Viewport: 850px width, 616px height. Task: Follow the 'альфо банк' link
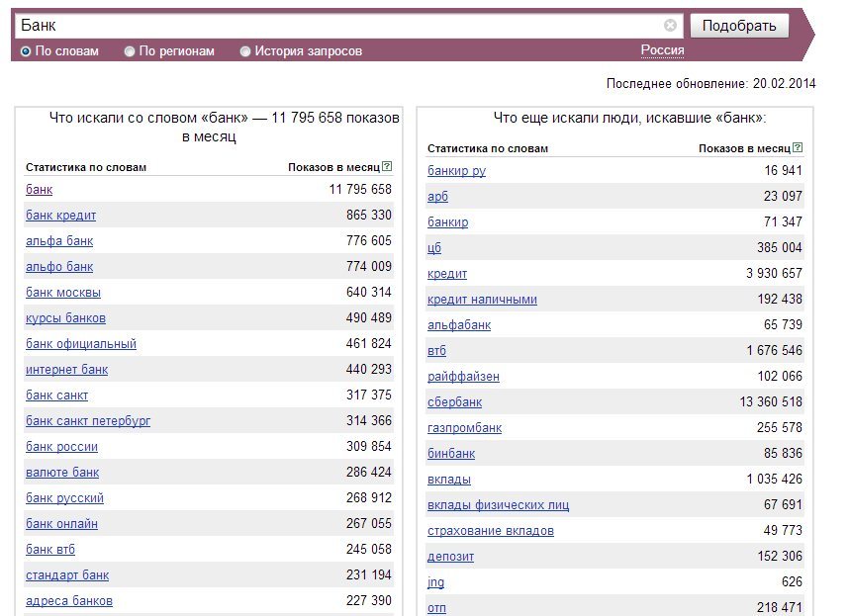tap(59, 267)
